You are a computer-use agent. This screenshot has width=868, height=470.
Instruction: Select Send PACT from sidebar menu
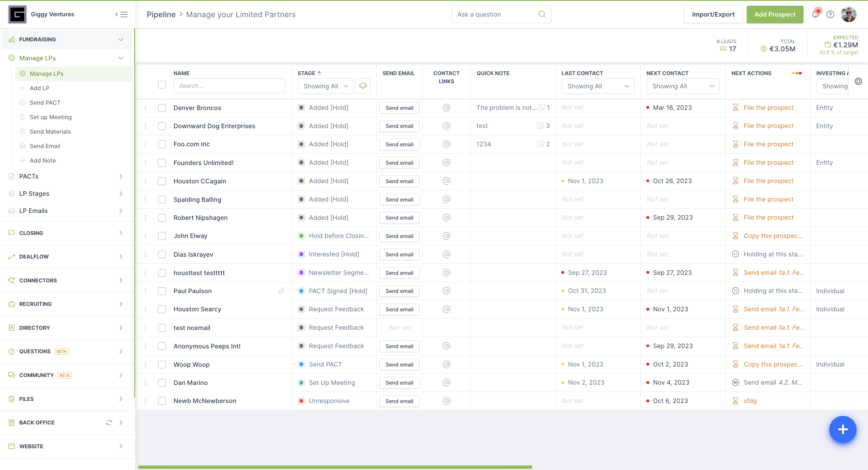tap(45, 103)
